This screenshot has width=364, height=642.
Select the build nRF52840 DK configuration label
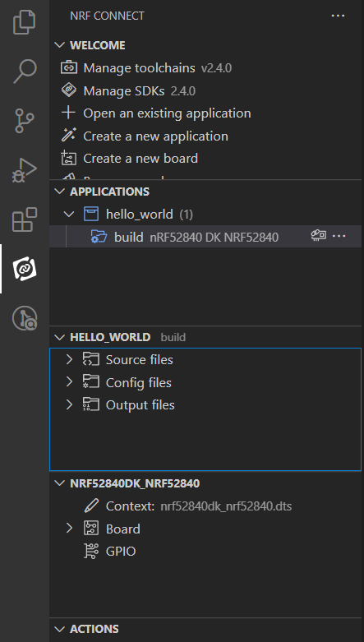point(196,237)
